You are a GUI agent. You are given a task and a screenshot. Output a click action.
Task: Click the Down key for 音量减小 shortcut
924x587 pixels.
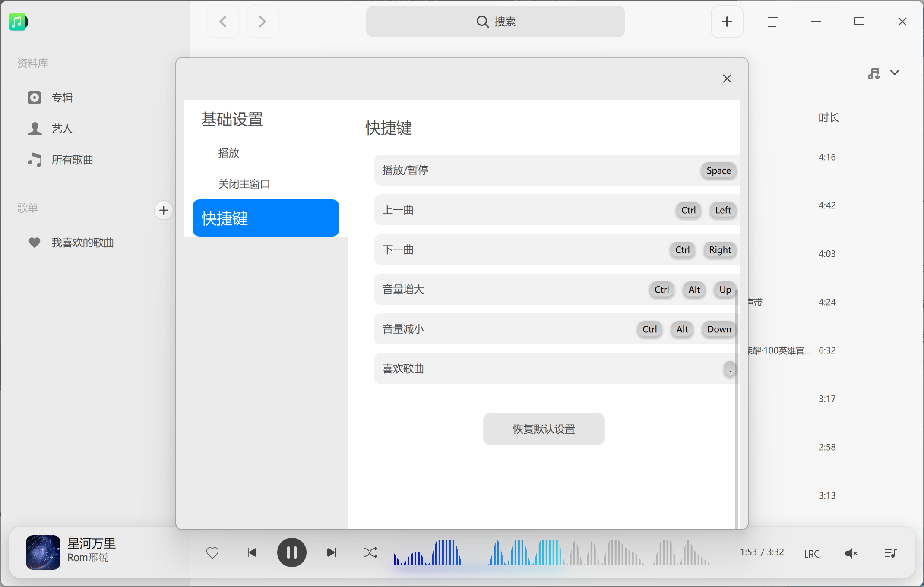(719, 329)
